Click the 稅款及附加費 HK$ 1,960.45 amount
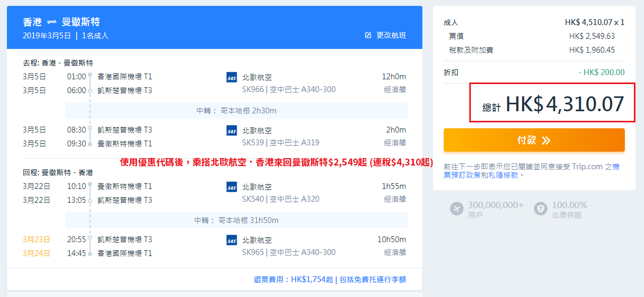Screen dimensions: 644x297 coord(592,50)
